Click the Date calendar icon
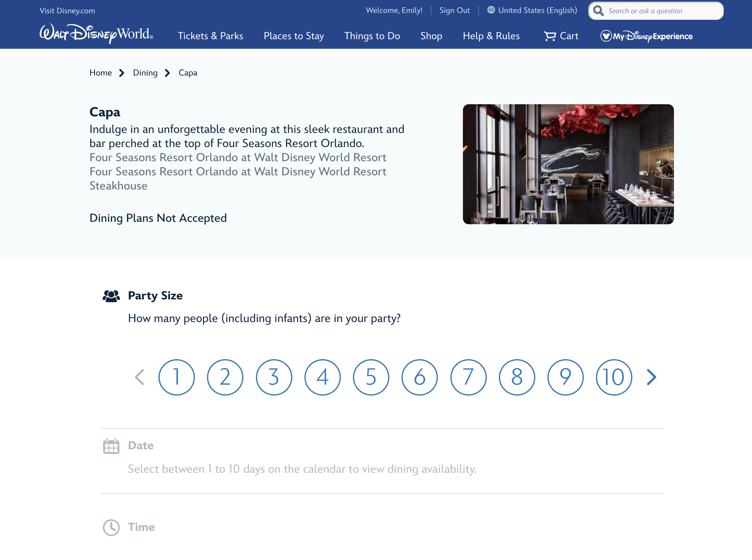752x560 pixels. tap(111, 446)
